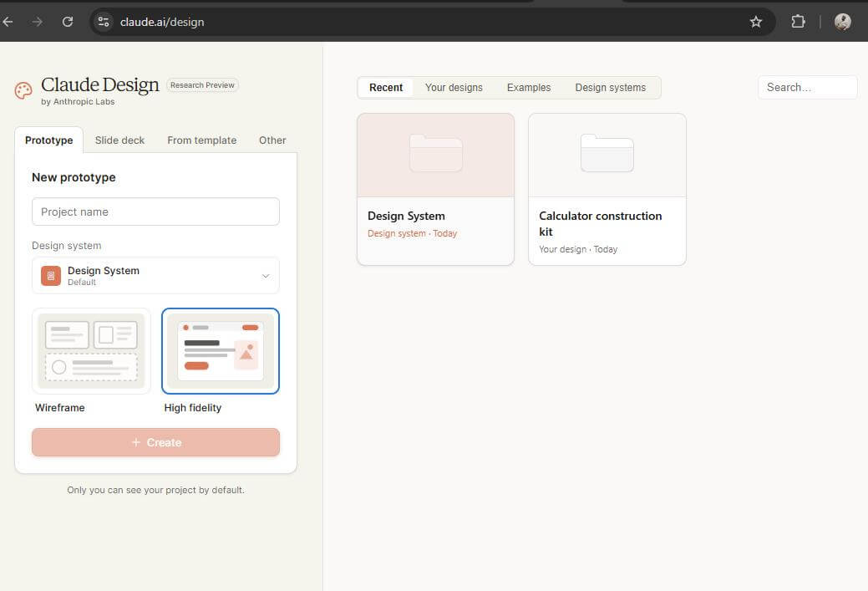This screenshot has width=868, height=591.
Task: Click the 'New prototype' heading
Action: 74,177
